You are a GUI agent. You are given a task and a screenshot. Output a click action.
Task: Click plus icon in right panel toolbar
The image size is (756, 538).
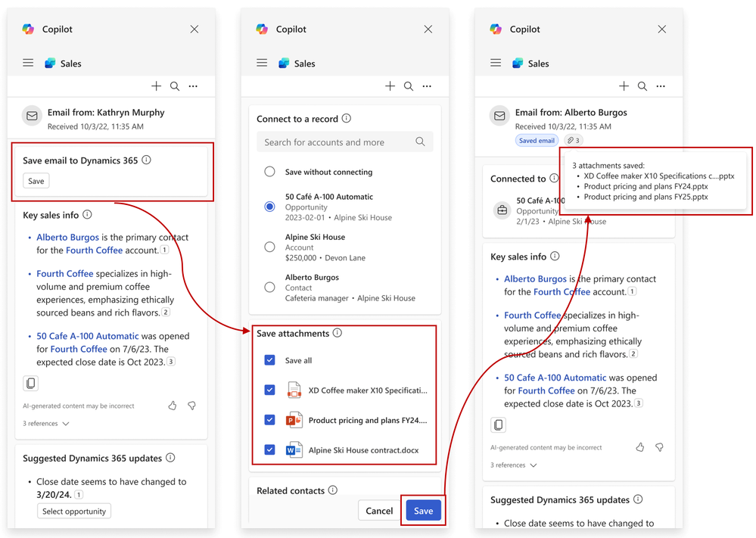click(x=624, y=86)
